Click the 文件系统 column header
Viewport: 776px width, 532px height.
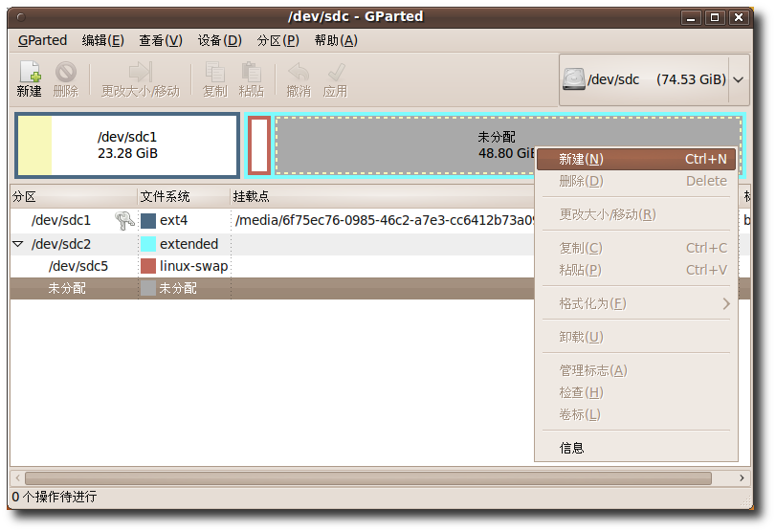click(184, 196)
